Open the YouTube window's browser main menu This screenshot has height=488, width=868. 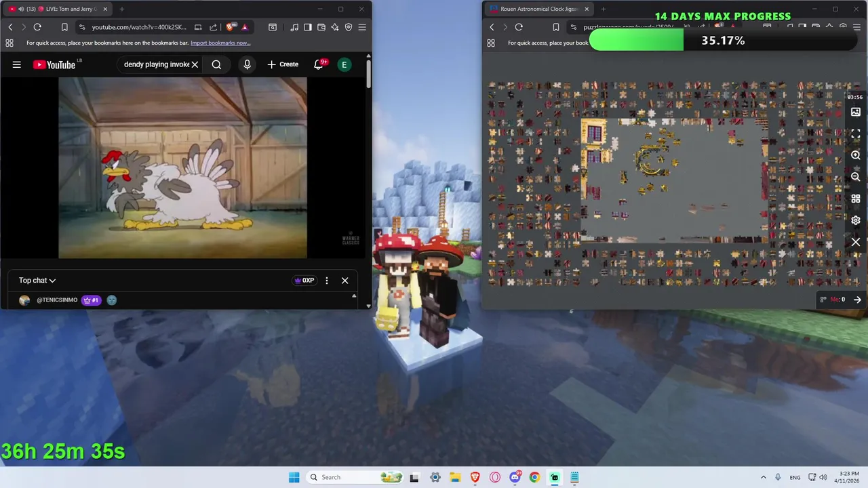pyautogui.click(x=362, y=27)
